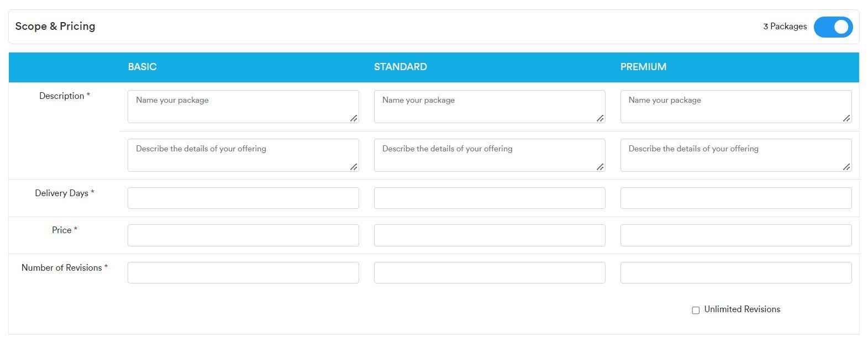Toggle the 3 Packages switch off
The width and height of the screenshot is (868, 342).
pyautogui.click(x=833, y=27)
